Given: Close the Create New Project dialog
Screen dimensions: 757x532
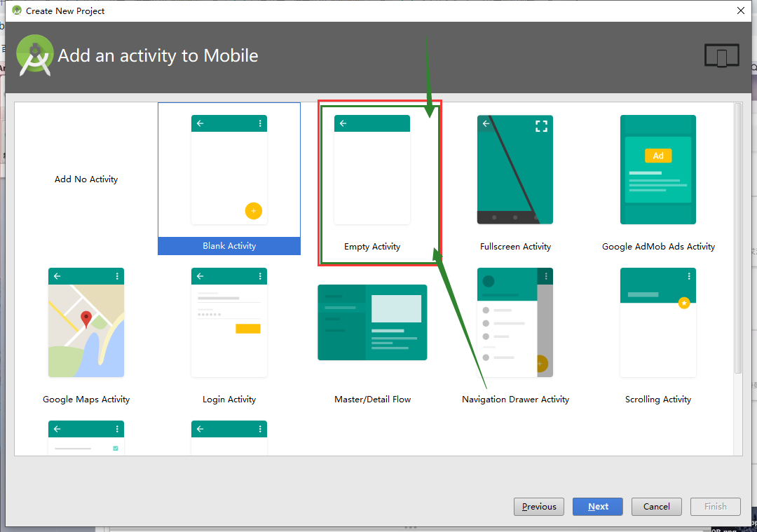Looking at the screenshot, I should pyautogui.click(x=741, y=11).
